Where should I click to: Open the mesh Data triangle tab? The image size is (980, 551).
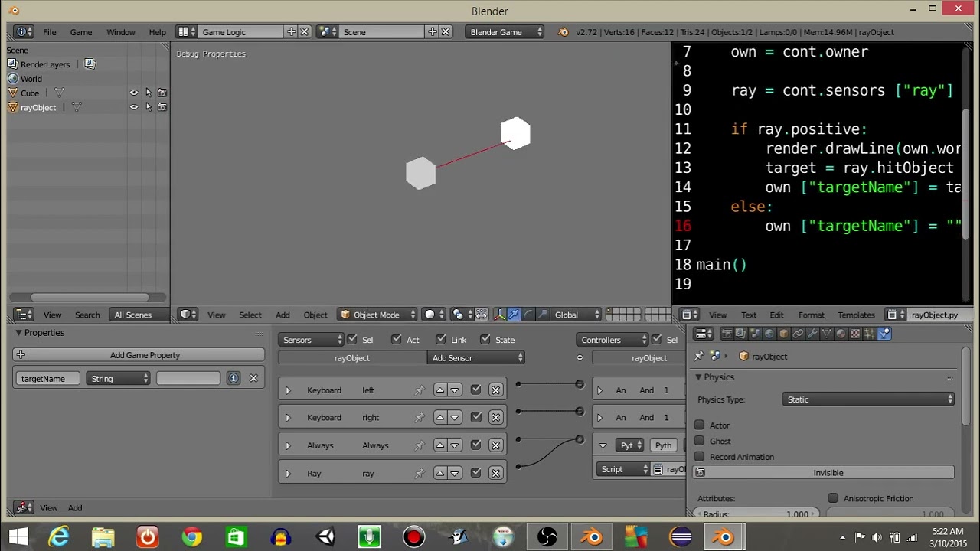pyautogui.click(x=826, y=333)
